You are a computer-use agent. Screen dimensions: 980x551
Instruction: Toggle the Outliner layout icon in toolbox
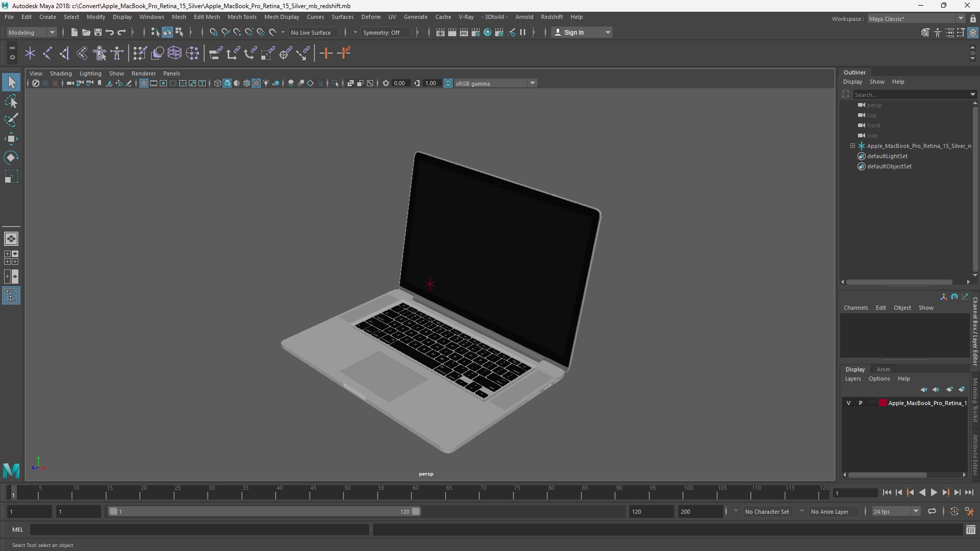[11, 296]
